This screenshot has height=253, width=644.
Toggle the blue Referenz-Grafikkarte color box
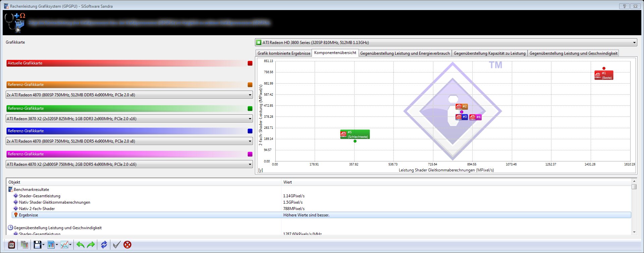pos(250,131)
